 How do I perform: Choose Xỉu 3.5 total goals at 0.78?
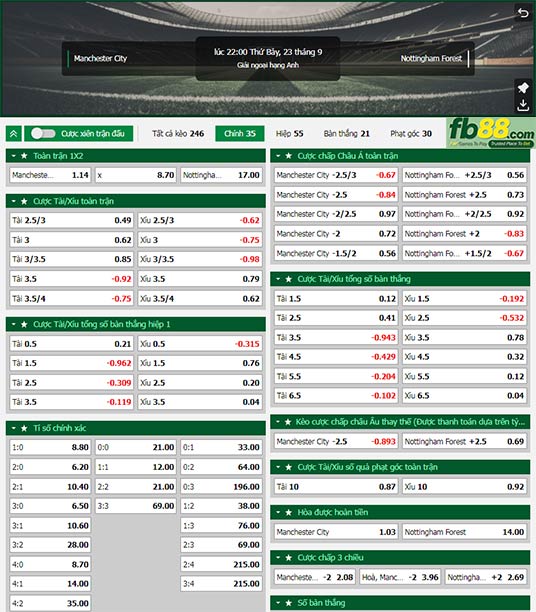(x=464, y=338)
